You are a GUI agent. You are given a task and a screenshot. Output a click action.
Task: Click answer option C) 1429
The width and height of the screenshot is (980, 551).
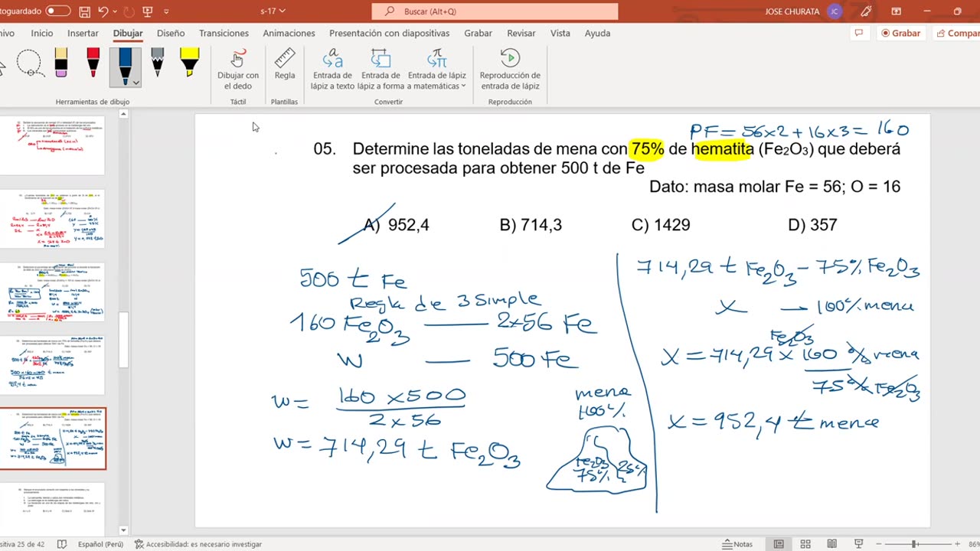click(661, 225)
